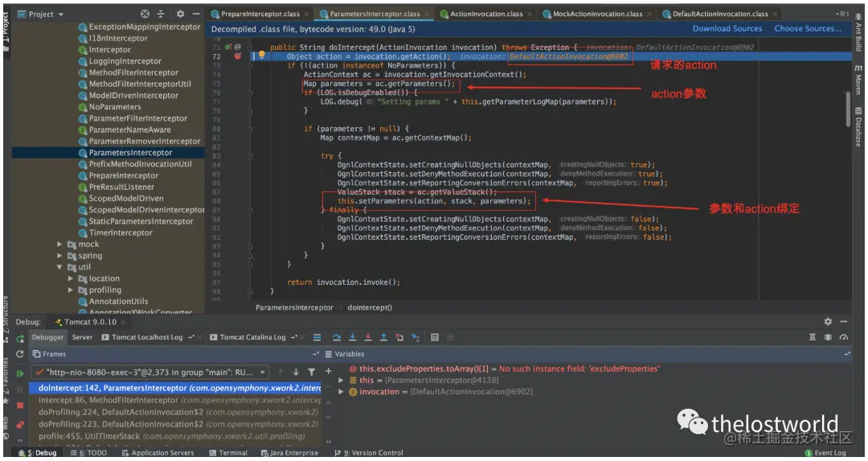Click Drop Frame icon in debugger toolbar
The image size is (868, 461).
pos(399,337)
